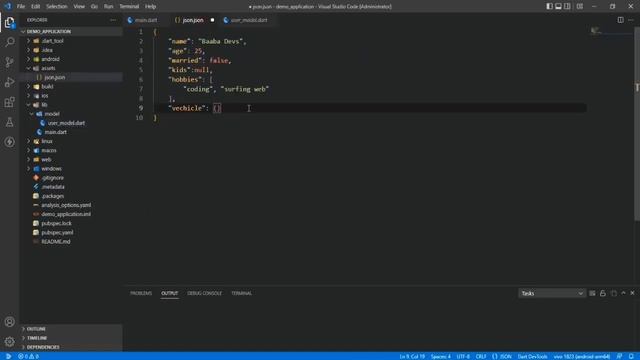
Task: Open the lightning bolt activity bar icon
Action: 9,142
